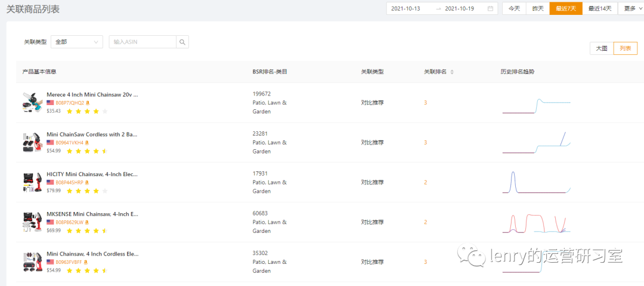Click the end date 2021-10-19 field
This screenshot has height=286, width=644.
tap(460, 8)
